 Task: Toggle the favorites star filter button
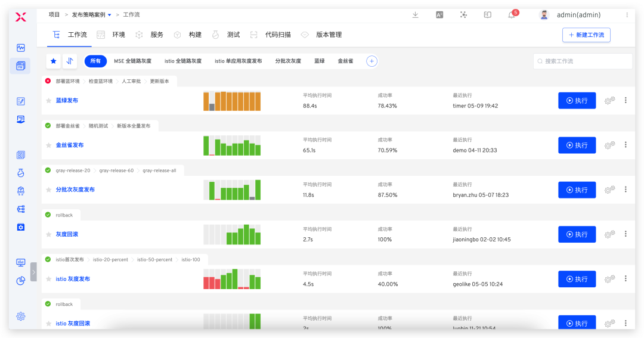[x=54, y=61]
